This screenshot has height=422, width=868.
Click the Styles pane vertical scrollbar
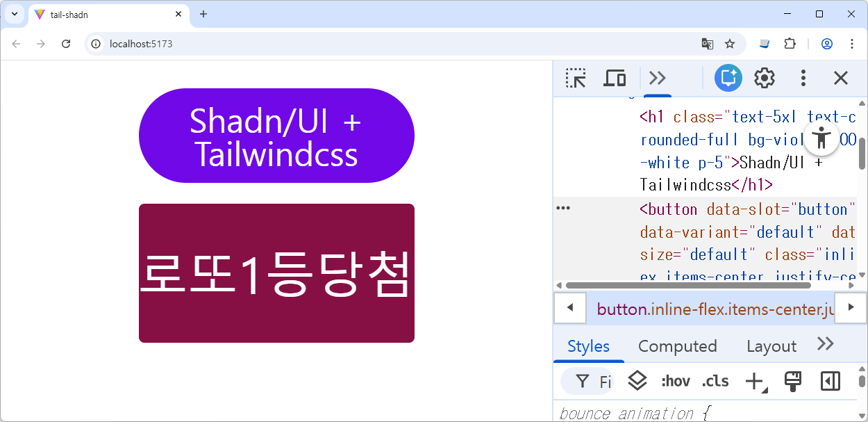coord(862,381)
